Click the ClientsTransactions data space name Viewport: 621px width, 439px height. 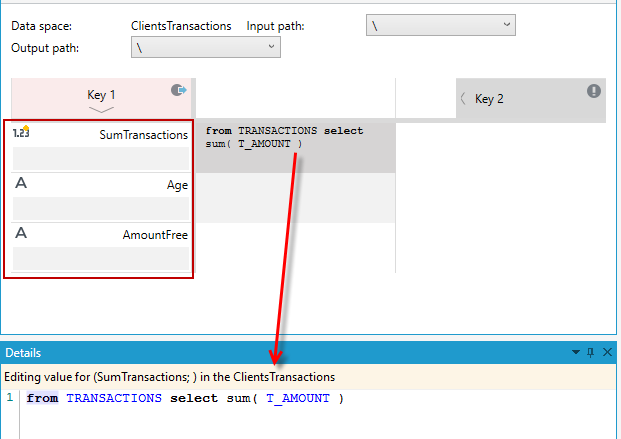click(x=181, y=26)
